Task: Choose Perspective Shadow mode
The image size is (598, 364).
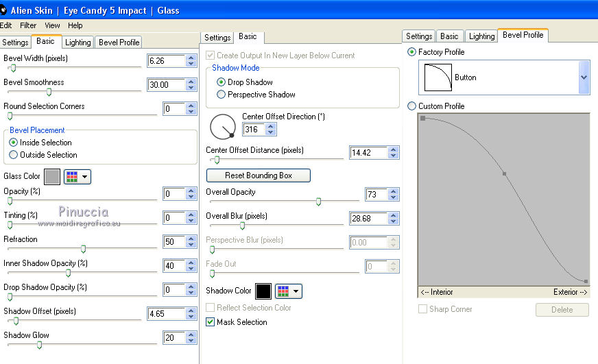Action: point(256,95)
